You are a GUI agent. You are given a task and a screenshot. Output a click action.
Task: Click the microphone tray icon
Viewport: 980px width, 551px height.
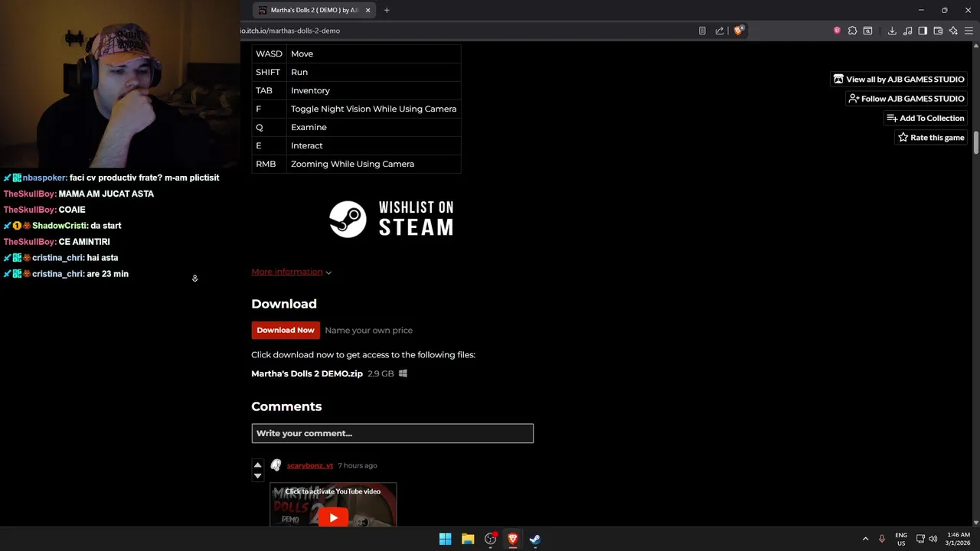coord(882,539)
